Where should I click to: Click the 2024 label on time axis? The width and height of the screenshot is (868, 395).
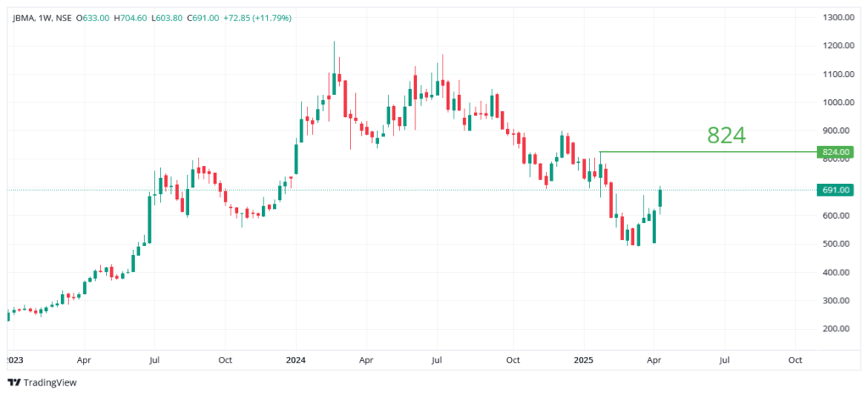click(295, 359)
